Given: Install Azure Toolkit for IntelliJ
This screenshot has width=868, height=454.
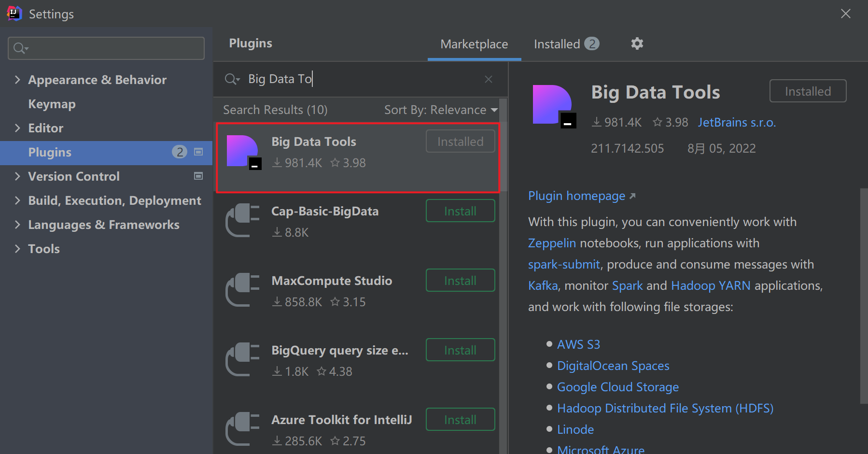Looking at the screenshot, I should 461,420.
